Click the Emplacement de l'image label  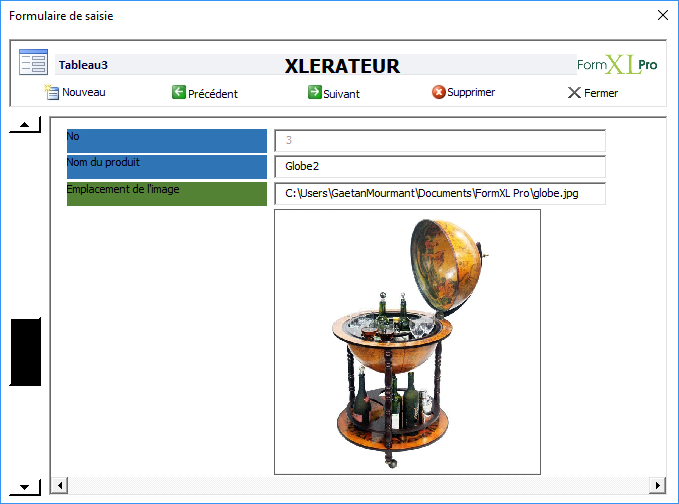167,194
